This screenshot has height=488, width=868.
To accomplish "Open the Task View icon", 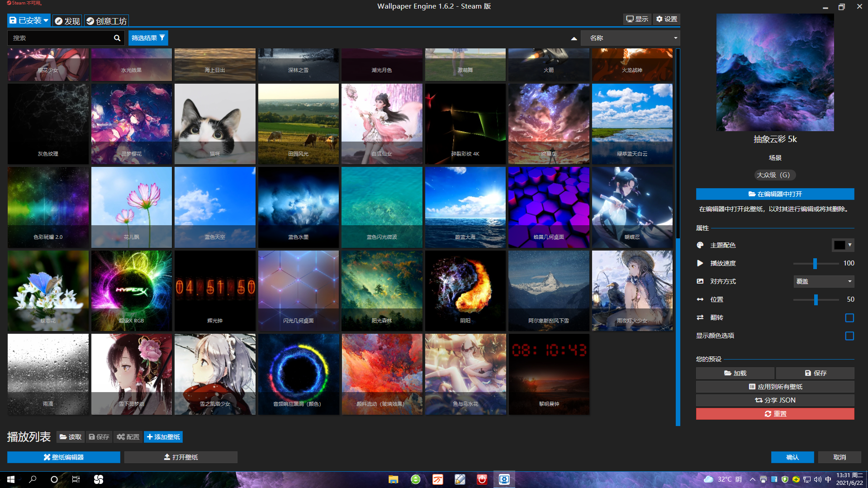I will (x=76, y=479).
